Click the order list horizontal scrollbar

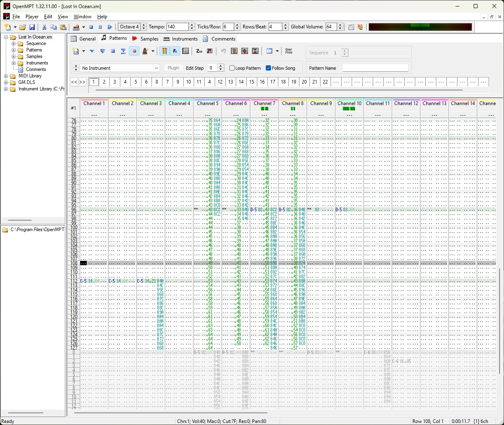point(279,90)
